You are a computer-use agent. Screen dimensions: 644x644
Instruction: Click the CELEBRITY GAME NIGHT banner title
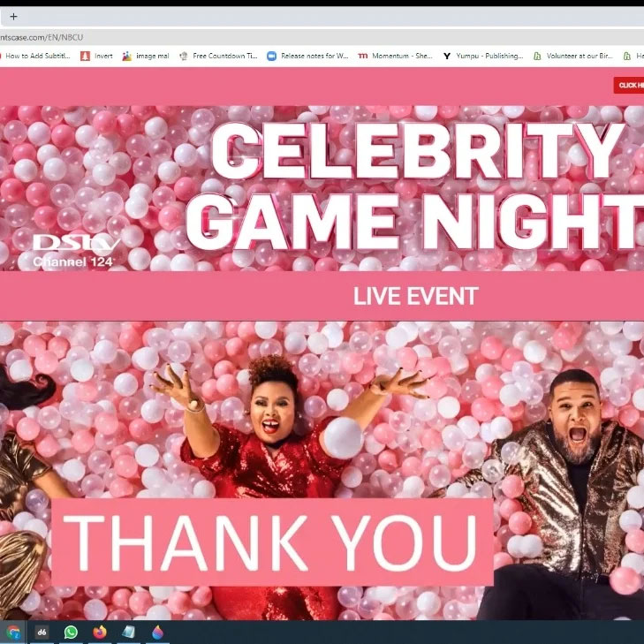pyautogui.click(x=415, y=186)
